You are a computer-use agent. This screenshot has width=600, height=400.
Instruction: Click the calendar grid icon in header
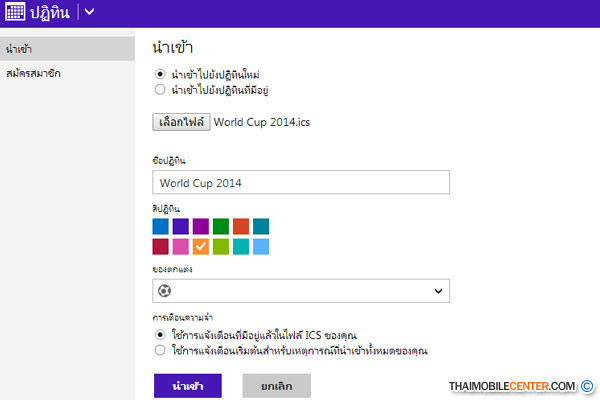pos(17,12)
